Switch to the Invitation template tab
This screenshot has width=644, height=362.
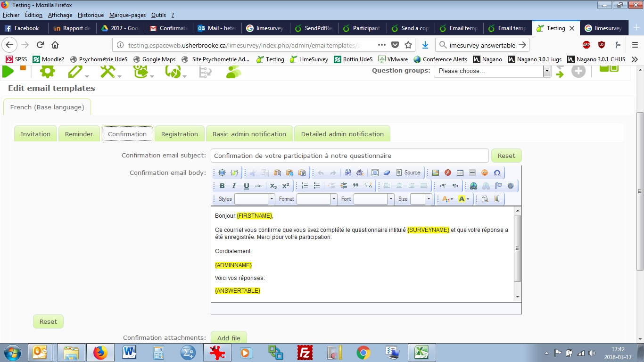(35, 134)
